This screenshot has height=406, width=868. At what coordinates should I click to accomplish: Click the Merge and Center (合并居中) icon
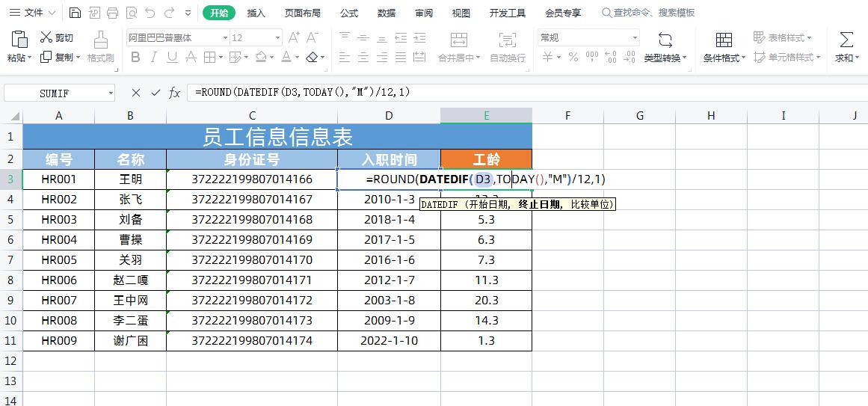click(x=458, y=40)
